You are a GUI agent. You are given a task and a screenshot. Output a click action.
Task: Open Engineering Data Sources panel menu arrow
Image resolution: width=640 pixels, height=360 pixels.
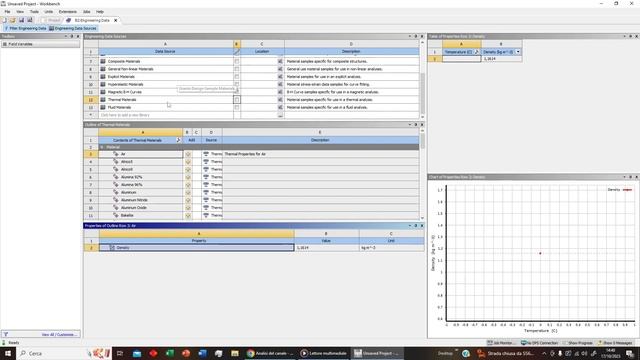coord(410,36)
